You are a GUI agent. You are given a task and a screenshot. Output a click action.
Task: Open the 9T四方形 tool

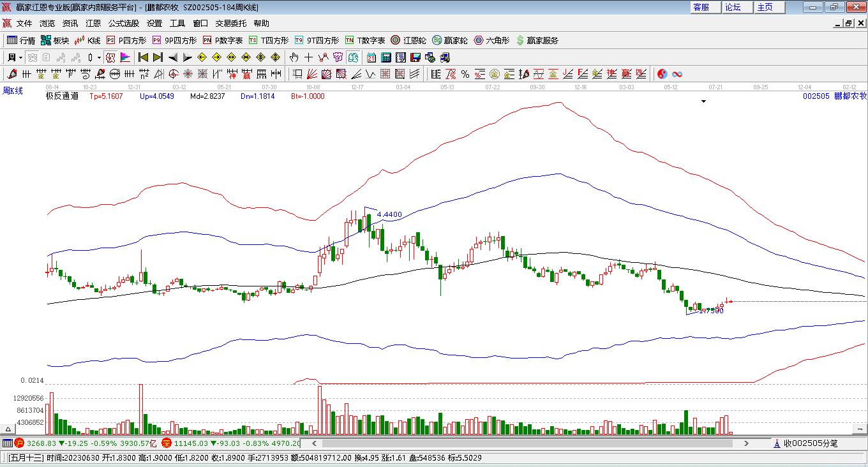tap(317, 40)
